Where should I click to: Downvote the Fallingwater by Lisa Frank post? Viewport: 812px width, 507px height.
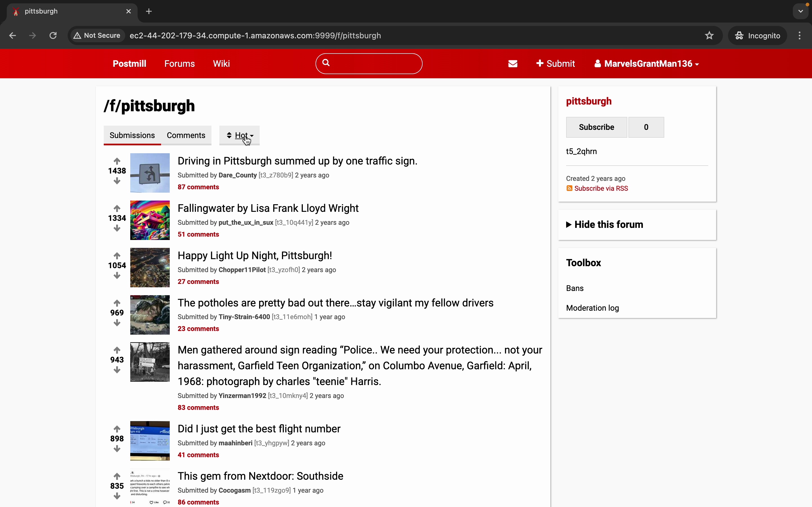click(x=117, y=229)
